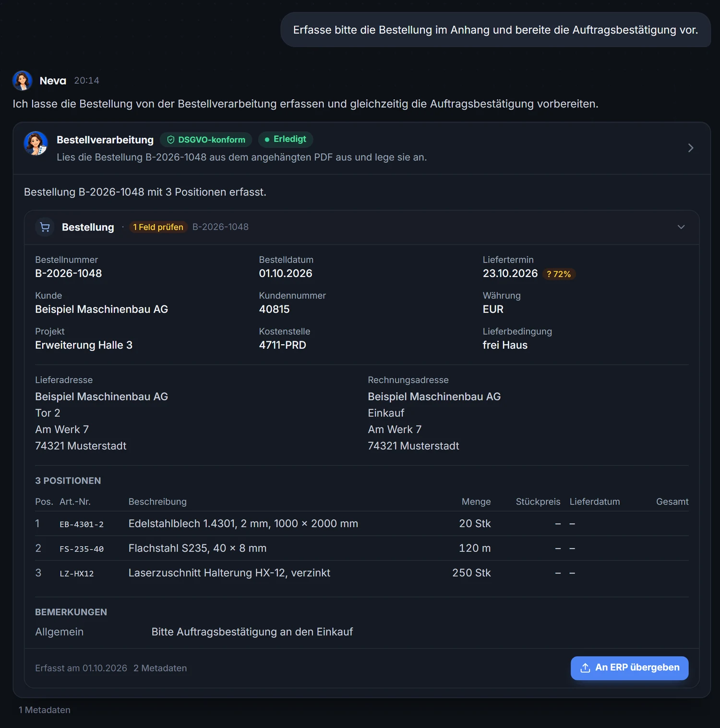Click article number FS-235-40

pyautogui.click(x=82, y=549)
